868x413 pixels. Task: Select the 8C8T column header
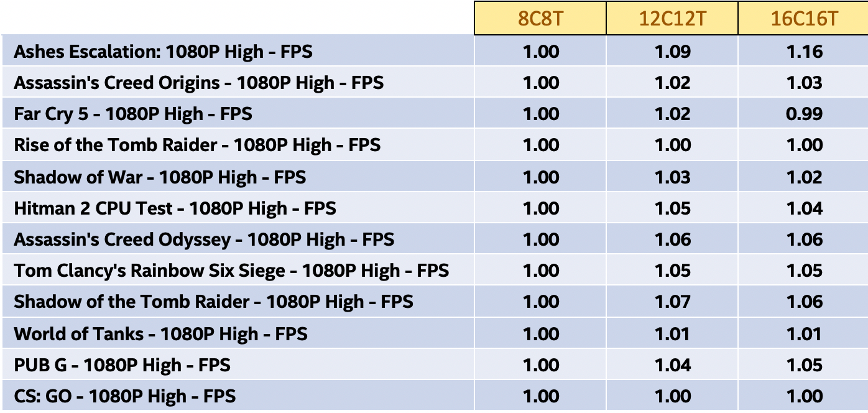tap(540, 18)
